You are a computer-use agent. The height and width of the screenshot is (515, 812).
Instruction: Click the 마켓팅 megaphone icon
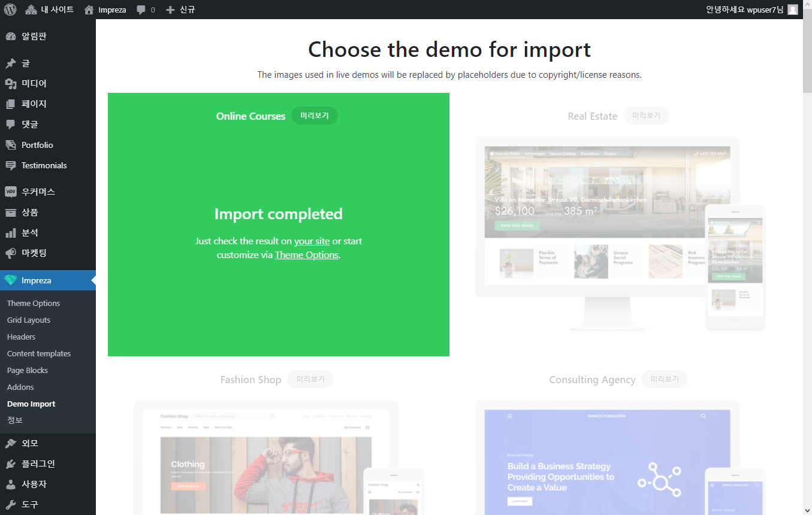tap(11, 253)
